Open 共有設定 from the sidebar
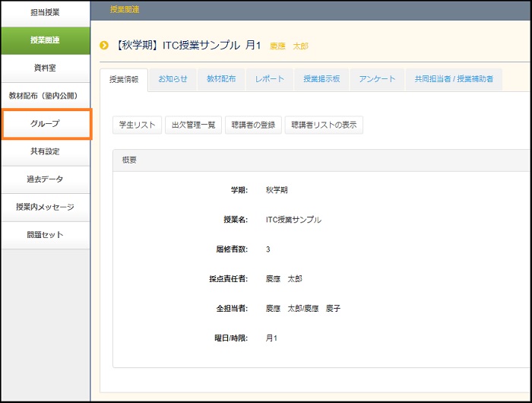Screen dimensions: 532x403 point(45,151)
